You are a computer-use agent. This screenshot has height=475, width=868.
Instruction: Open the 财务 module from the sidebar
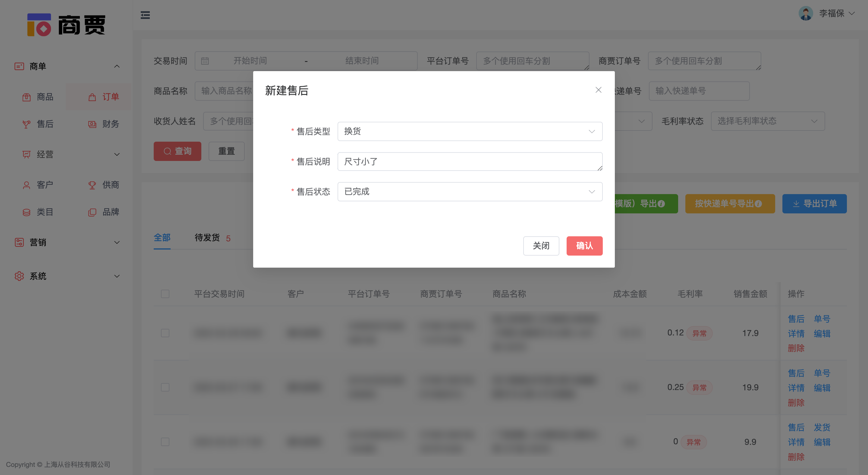point(111,124)
